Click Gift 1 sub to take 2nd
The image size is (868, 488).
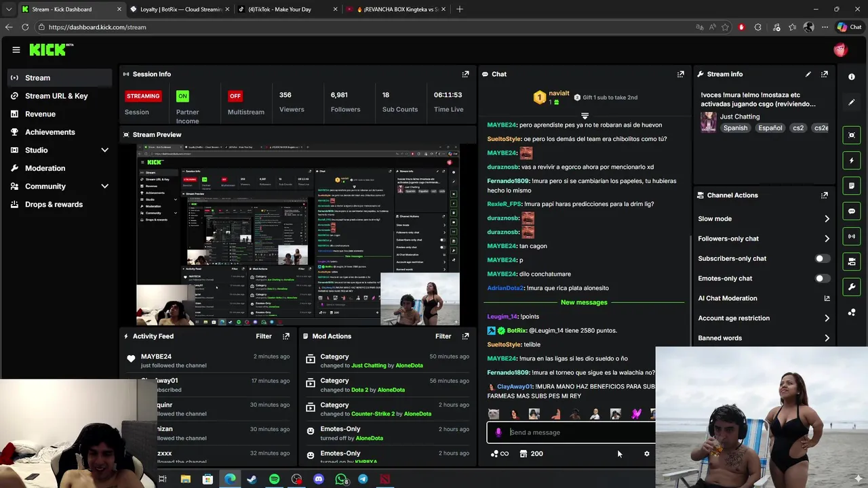click(605, 98)
